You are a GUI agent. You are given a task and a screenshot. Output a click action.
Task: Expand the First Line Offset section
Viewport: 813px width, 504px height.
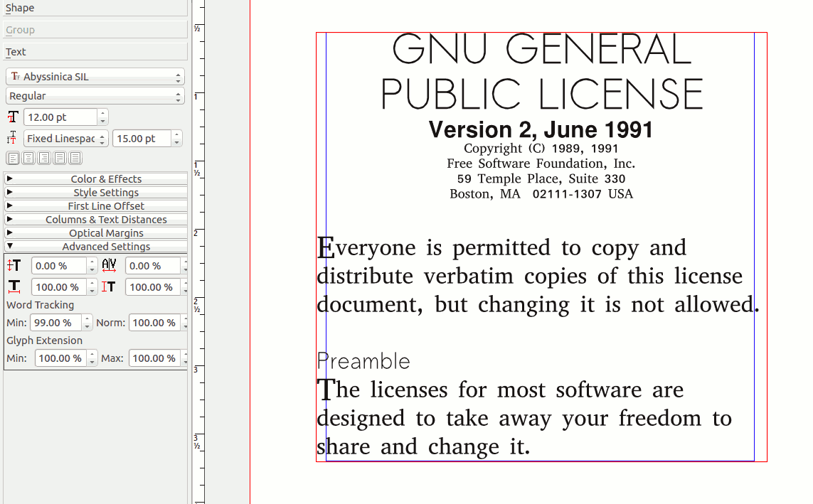point(96,206)
